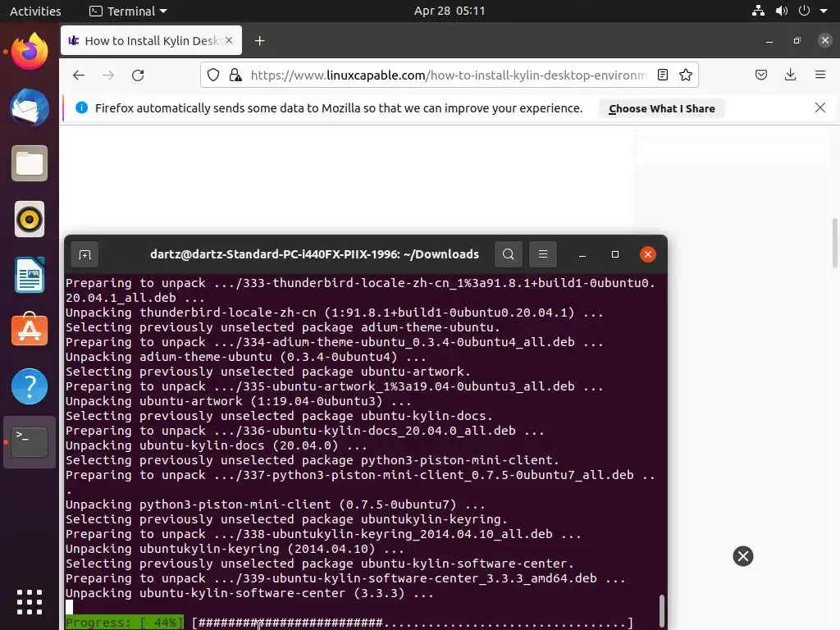840x630 pixels.
Task: Open tracking protection shield info
Action: tap(213, 75)
